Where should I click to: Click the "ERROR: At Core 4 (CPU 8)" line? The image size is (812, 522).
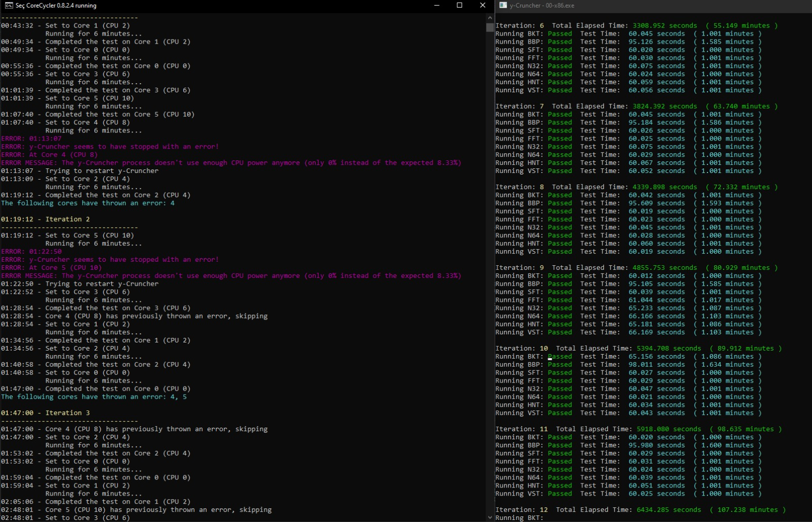point(49,155)
